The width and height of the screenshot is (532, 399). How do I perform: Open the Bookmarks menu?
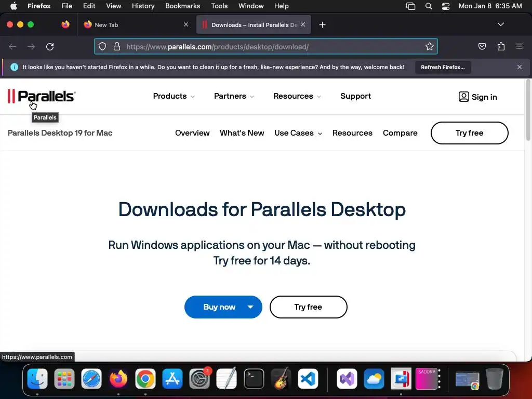coord(182,6)
